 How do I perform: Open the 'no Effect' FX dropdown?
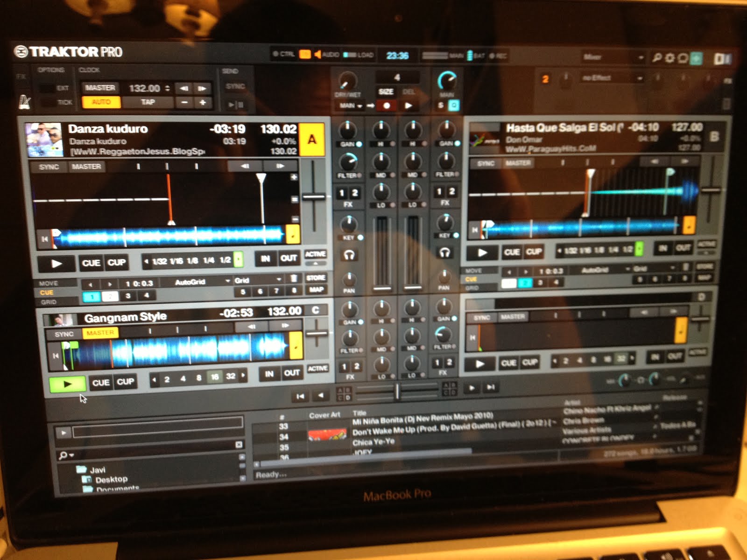(611, 78)
